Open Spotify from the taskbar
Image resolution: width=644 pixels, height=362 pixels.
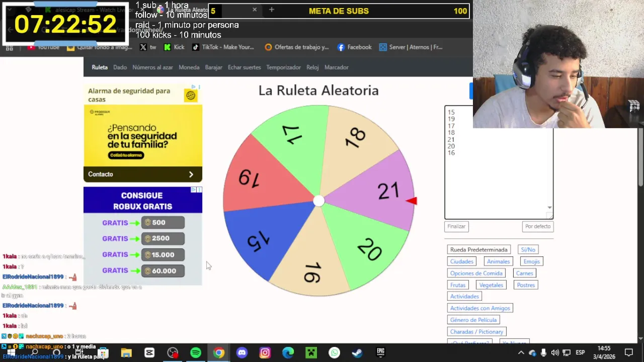pyautogui.click(x=196, y=353)
